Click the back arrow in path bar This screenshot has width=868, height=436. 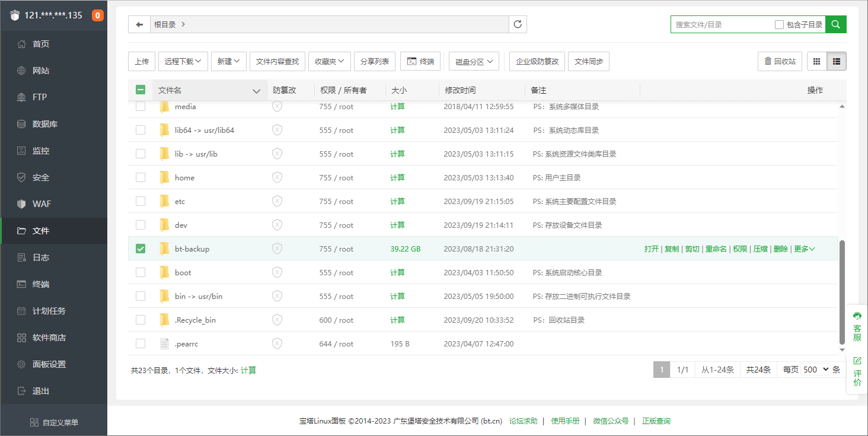coord(139,24)
